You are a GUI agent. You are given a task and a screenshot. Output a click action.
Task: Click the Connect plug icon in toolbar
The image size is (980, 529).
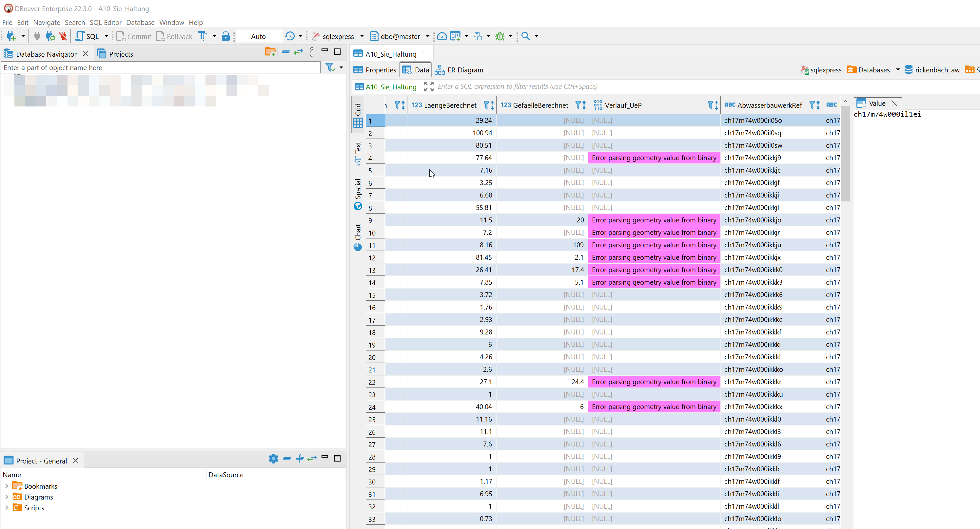[37, 36]
